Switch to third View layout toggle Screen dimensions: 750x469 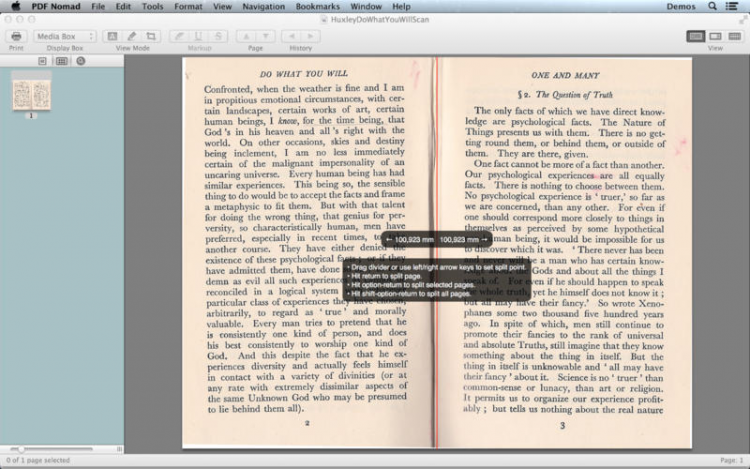734,36
